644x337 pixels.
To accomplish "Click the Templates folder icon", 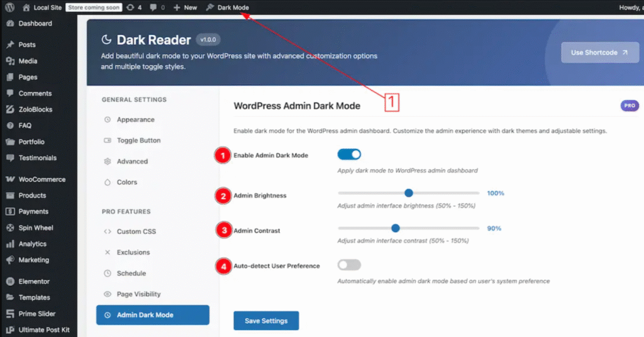I will tap(10, 297).
